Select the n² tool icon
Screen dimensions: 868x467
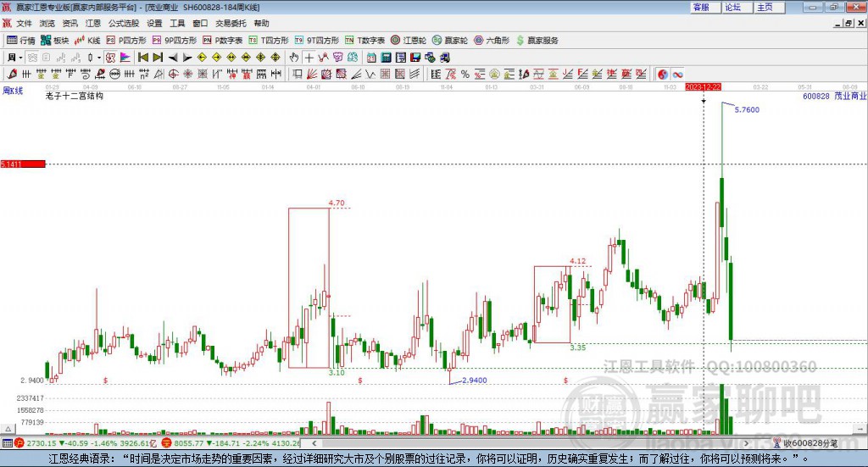tap(144, 74)
